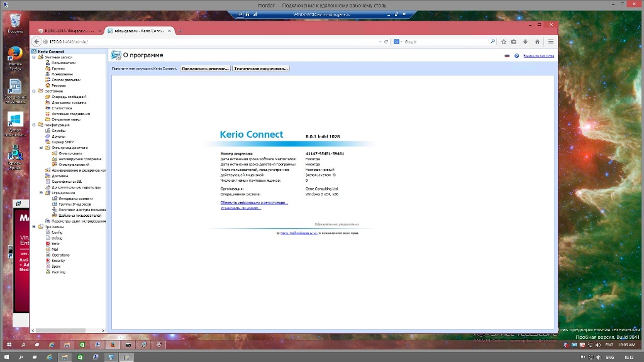Screen dimensions: 644x362
Task: Collapse the Учетные записи tree node
Action: click(34, 57)
